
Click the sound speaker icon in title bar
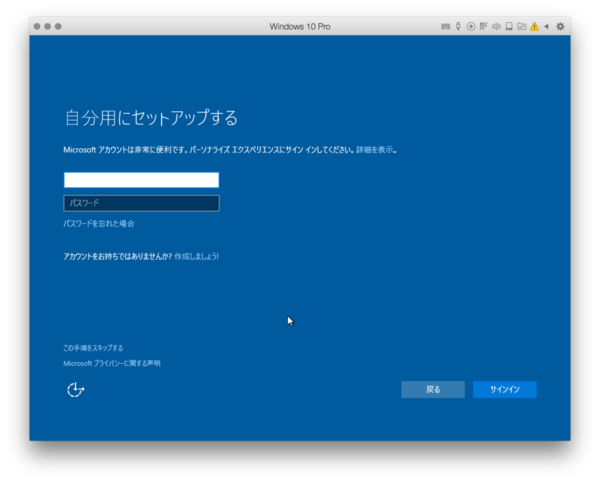click(496, 26)
